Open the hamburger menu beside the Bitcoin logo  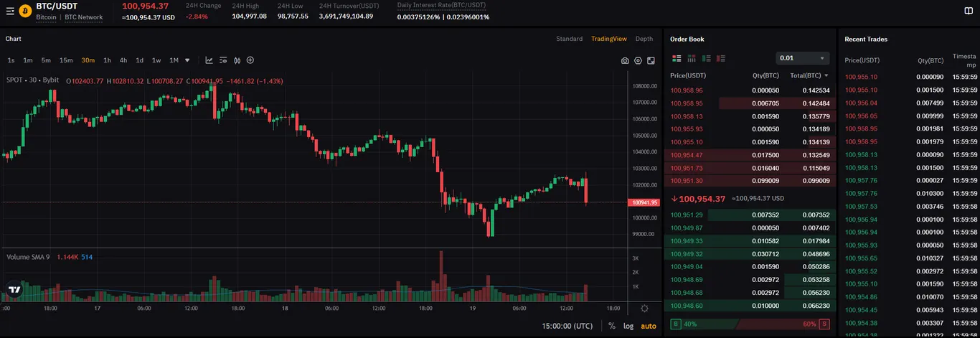point(10,11)
